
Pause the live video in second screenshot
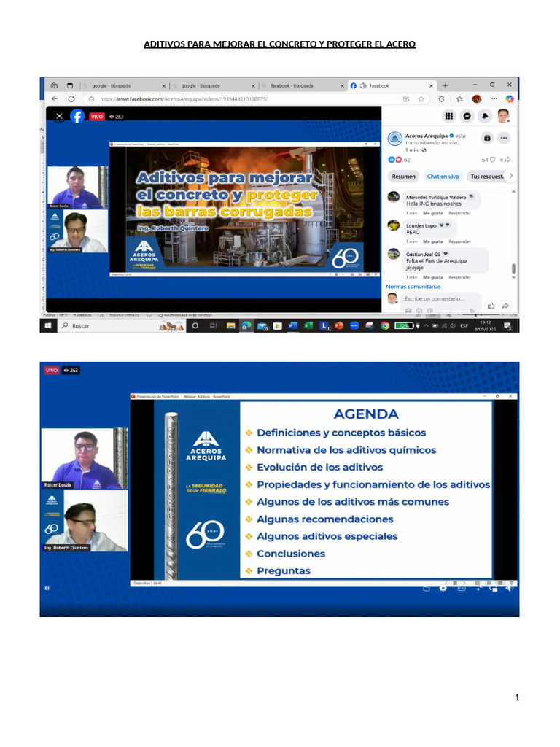47,588
